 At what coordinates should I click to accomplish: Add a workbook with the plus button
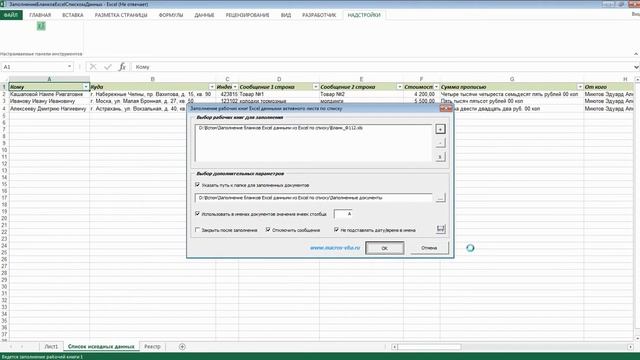click(440, 129)
